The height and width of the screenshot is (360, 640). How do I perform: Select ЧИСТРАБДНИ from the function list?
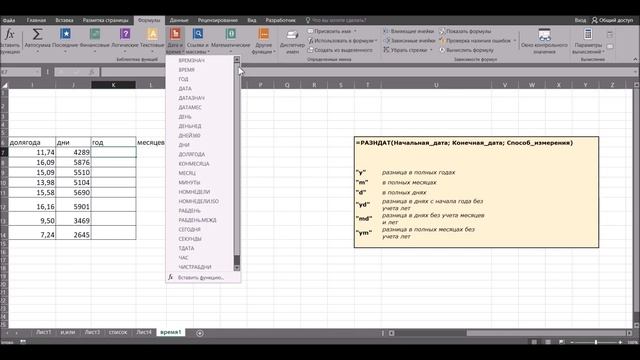(200, 267)
